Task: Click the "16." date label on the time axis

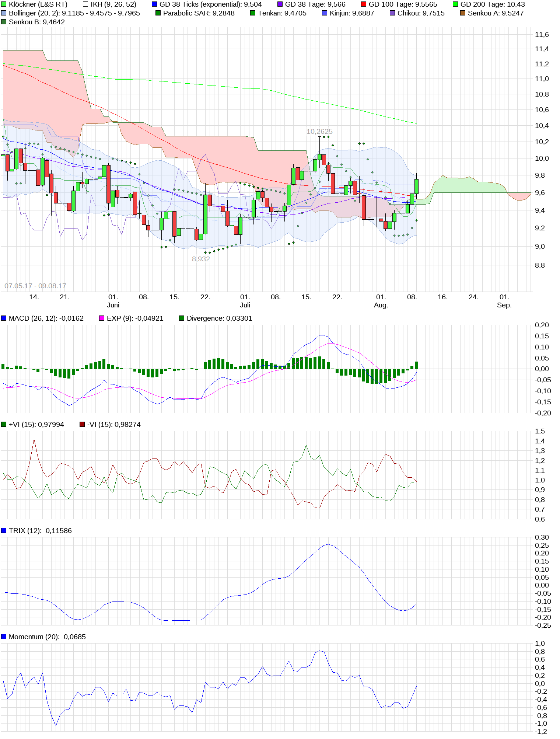Action: [x=442, y=297]
